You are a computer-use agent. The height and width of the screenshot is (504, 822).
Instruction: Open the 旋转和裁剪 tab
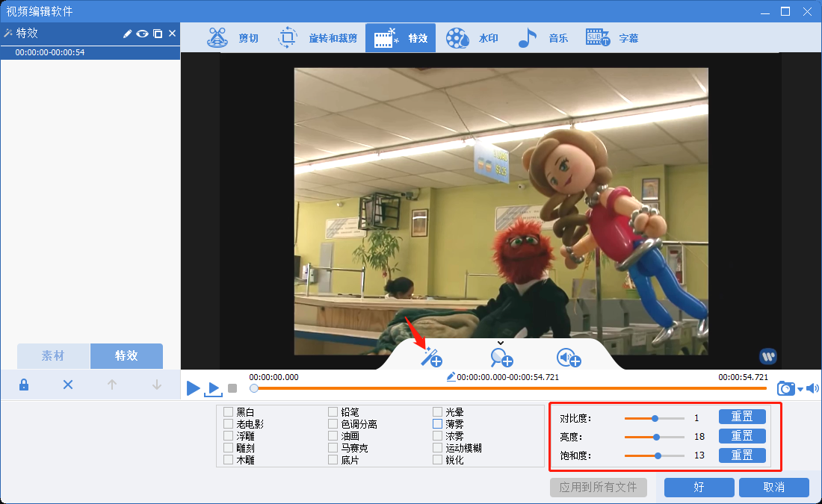tap(317, 38)
